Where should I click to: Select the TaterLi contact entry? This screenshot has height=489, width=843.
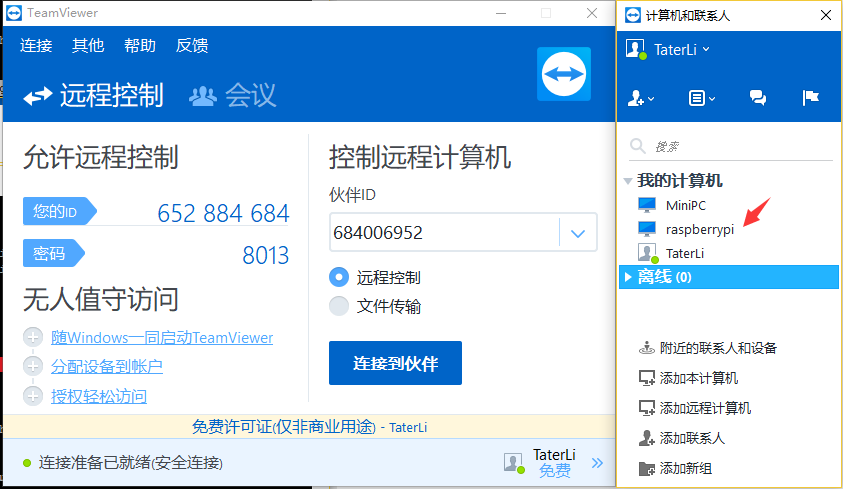[x=684, y=253]
